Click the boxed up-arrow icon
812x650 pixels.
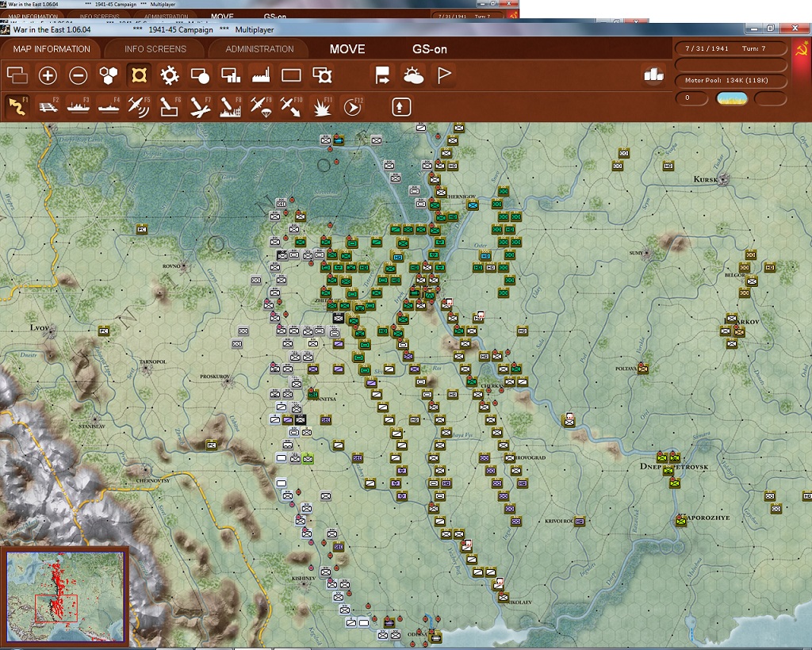(400, 107)
